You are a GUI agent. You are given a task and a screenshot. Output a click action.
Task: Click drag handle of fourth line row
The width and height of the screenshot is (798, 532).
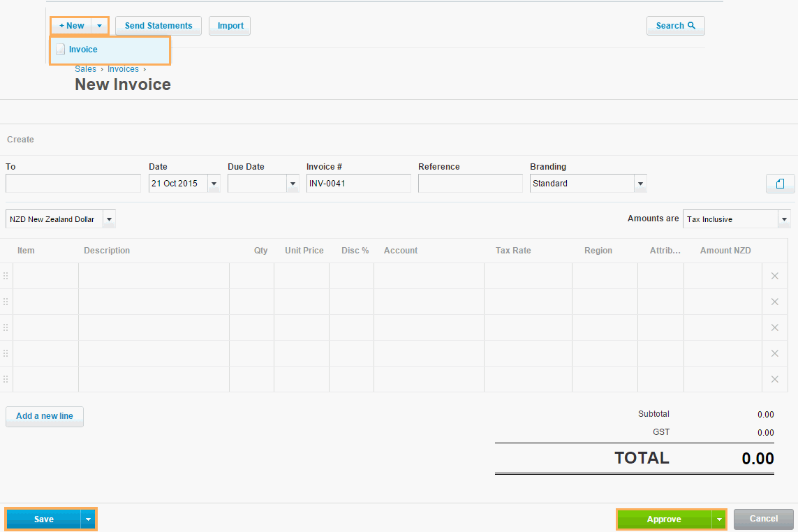[x=6, y=353]
